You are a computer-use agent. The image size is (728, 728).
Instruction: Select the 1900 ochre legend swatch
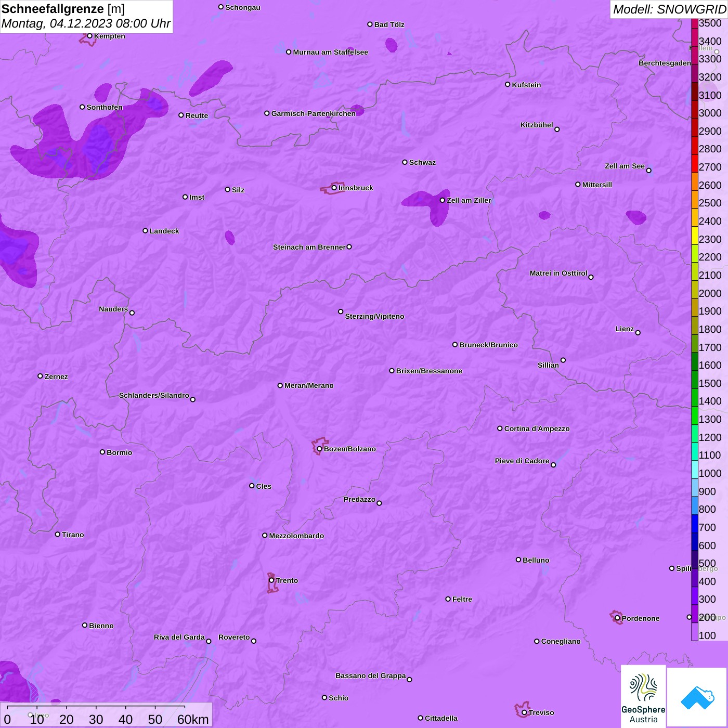coord(695,307)
